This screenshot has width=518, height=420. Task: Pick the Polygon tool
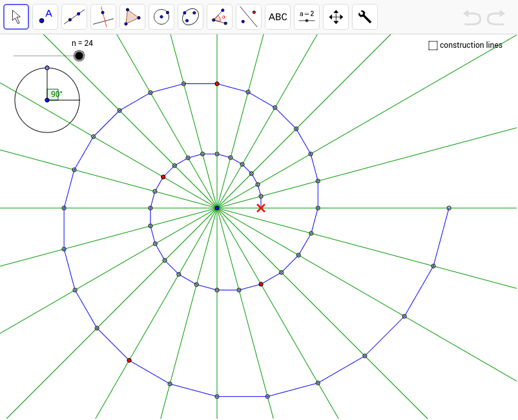[x=132, y=17]
